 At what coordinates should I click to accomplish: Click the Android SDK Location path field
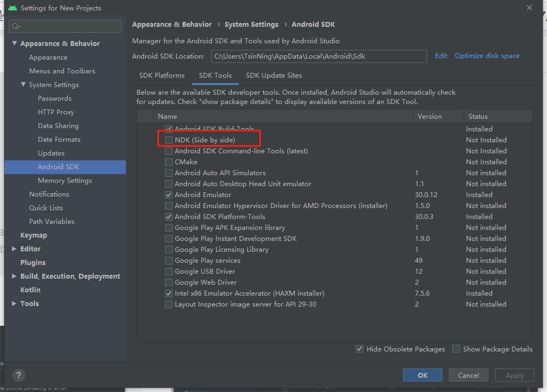click(318, 56)
